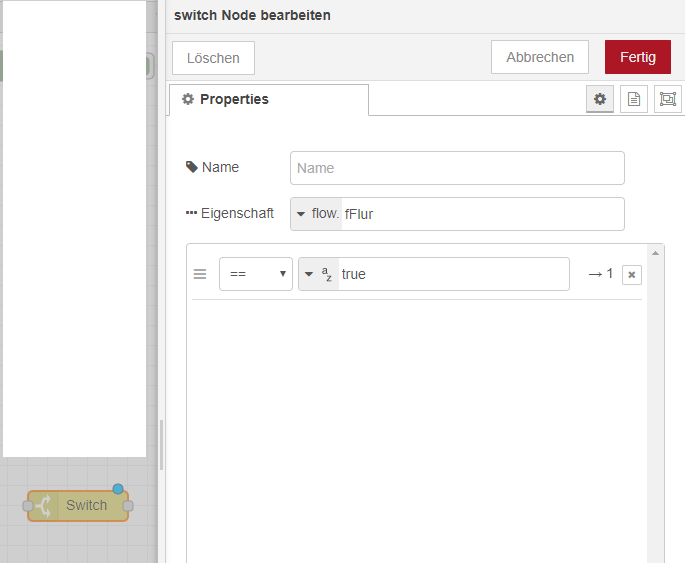Image resolution: width=685 pixels, height=563 pixels.
Task: Click the rules list scrollbar up arrow
Action: coord(656,253)
